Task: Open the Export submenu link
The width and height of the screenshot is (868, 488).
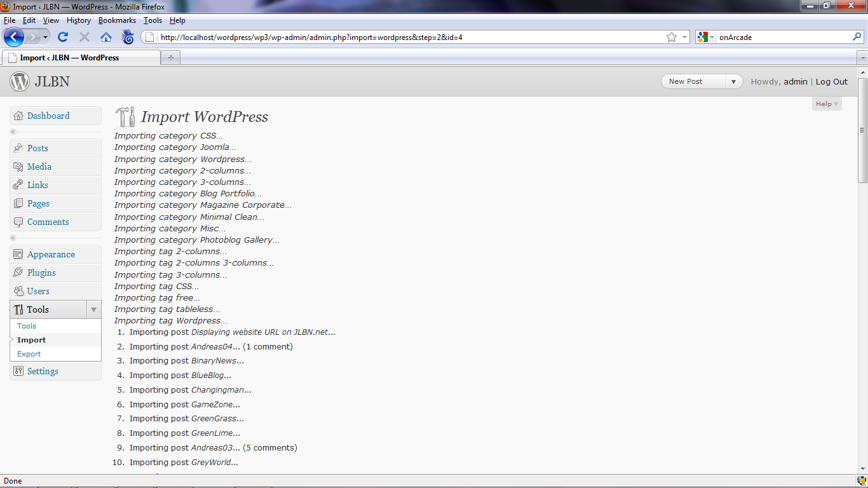Action: pos(29,354)
